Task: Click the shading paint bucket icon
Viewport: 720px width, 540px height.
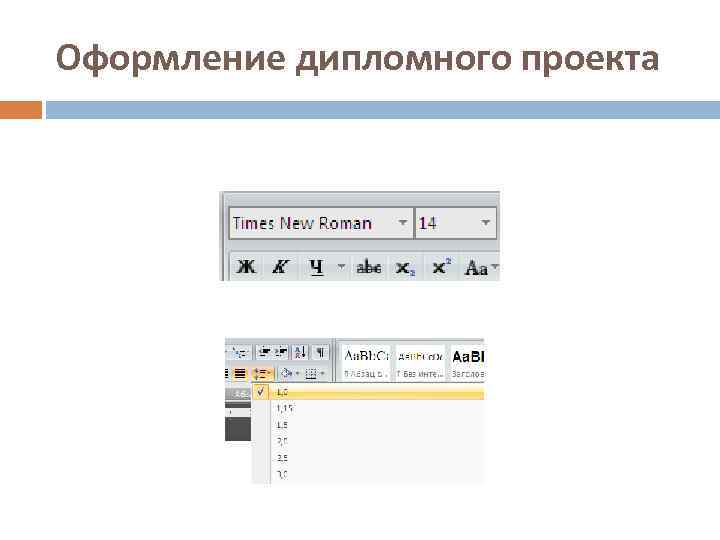Action: tap(287, 373)
